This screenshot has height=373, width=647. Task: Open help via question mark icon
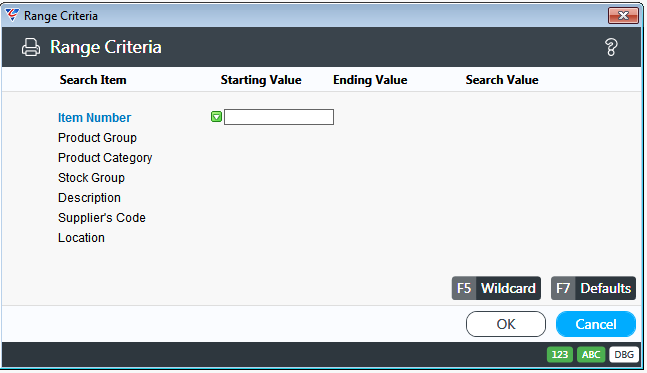tap(611, 47)
